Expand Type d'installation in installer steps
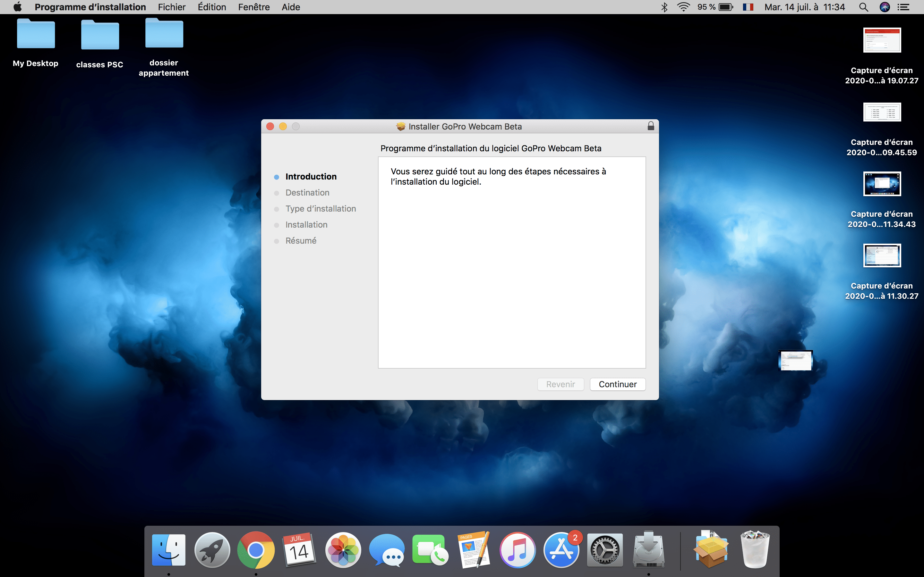Image resolution: width=924 pixels, height=577 pixels. tap(320, 208)
